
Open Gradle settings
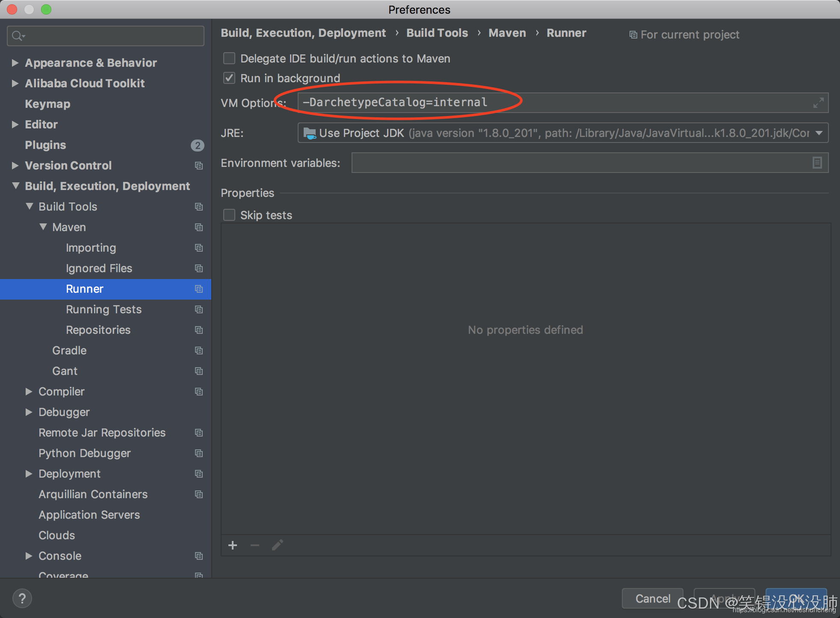click(x=69, y=351)
